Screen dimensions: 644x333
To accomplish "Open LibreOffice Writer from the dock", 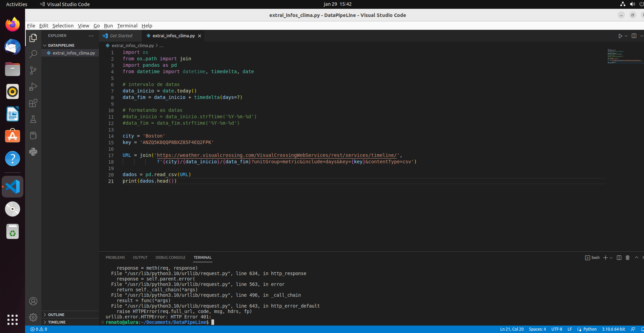I will coord(13,114).
